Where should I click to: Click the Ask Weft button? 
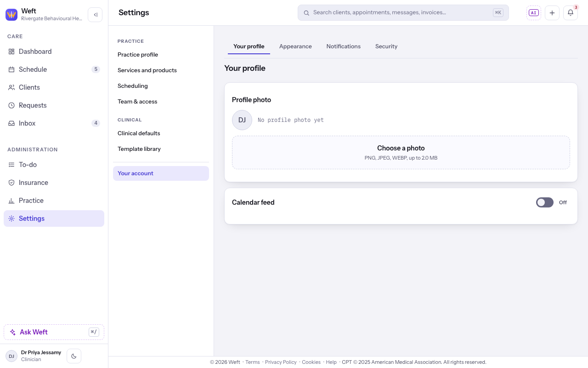(x=54, y=332)
